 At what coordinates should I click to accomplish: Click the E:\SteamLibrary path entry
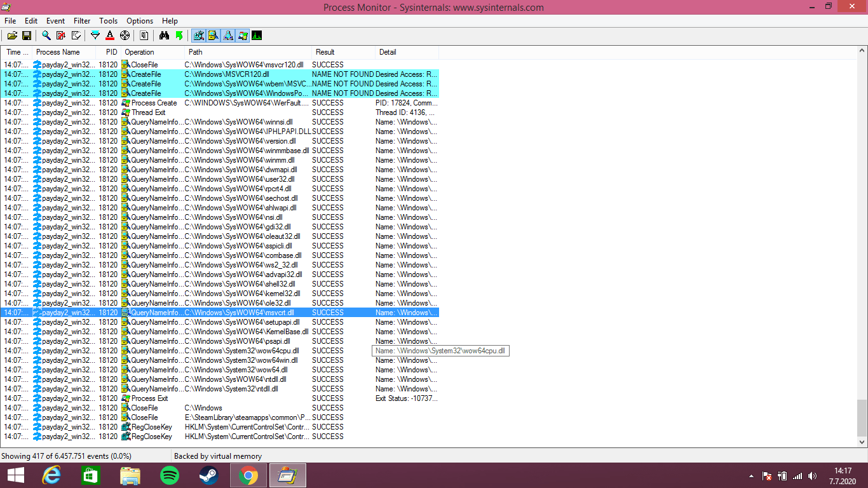click(248, 417)
